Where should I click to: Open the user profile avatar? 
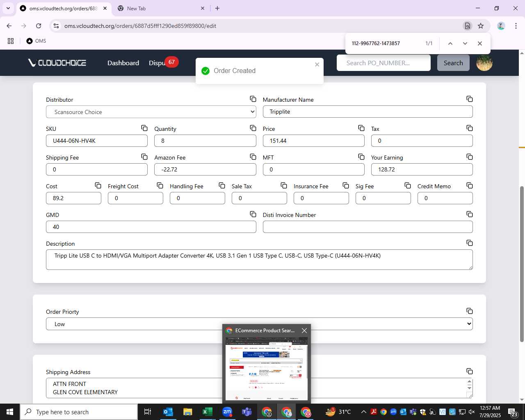[484, 63]
